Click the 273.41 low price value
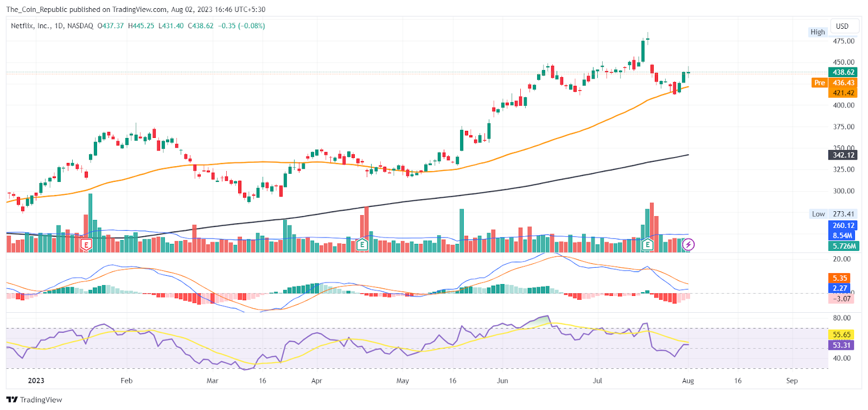Image resolution: width=868 pixels, height=410 pixels. pyautogui.click(x=844, y=214)
